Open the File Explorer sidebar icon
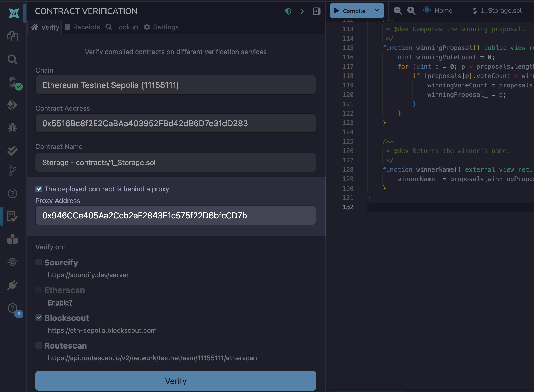Screen dimensions: 534x392 point(13,36)
